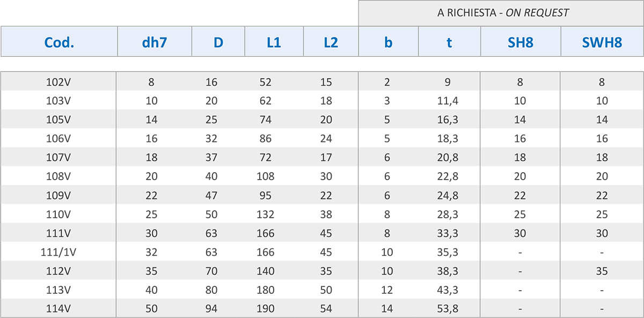Select product code 114V
Screen dimensions: 644x318
[x=60, y=309]
